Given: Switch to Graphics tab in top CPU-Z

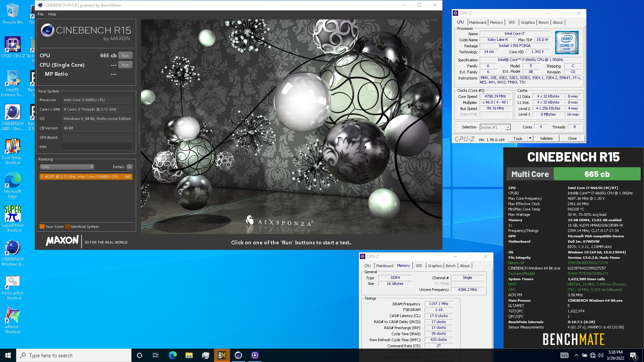Looking at the screenshot, I should 528,22.
